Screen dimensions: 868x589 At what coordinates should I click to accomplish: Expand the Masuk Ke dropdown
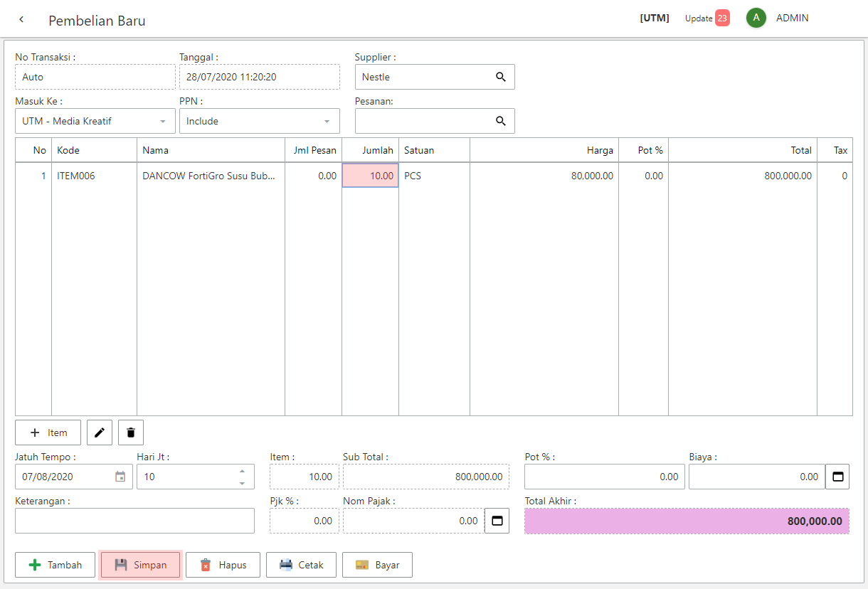point(163,122)
